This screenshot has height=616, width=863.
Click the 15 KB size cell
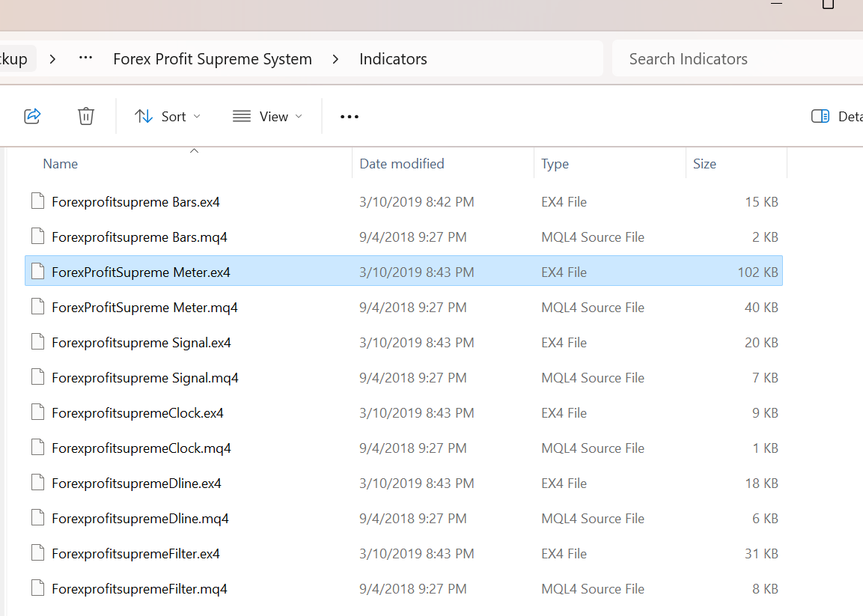click(762, 202)
